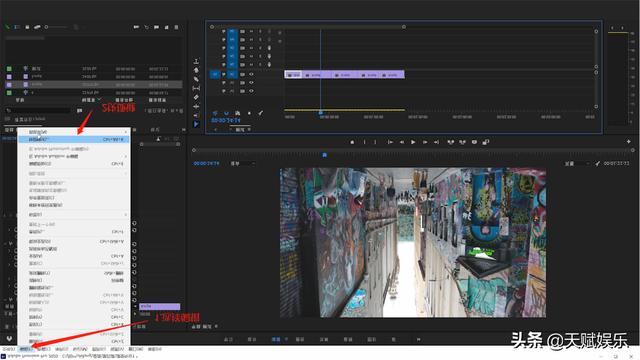Click Step Back one frame button

click(x=402, y=142)
